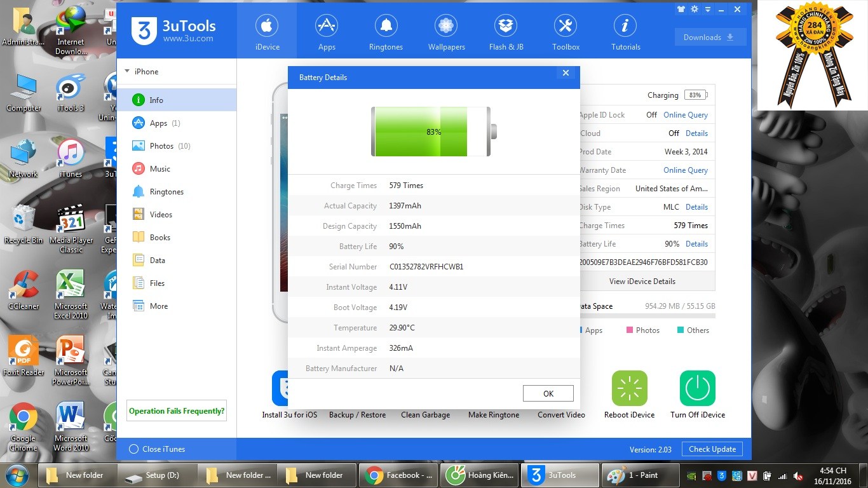Collapse the iPhone device tree
The image size is (868, 488).
click(127, 72)
